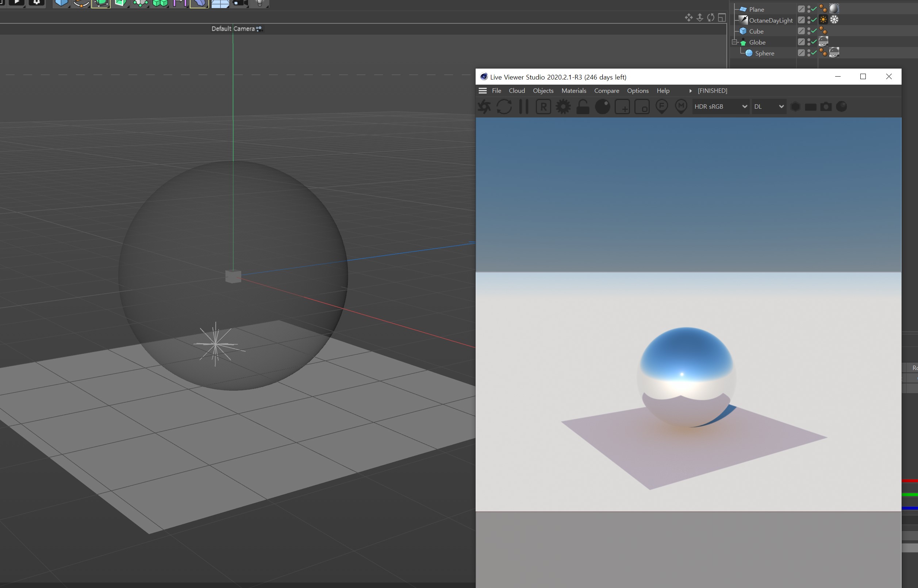The width and height of the screenshot is (918, 588).
Task: Open the Options menu
Action: click(x=638, y=90)
